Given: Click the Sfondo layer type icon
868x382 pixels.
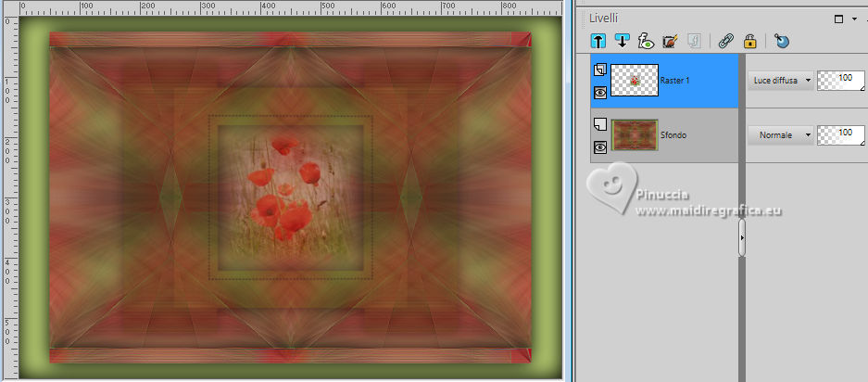Looking at the screenshot, I should click(600, 123).
